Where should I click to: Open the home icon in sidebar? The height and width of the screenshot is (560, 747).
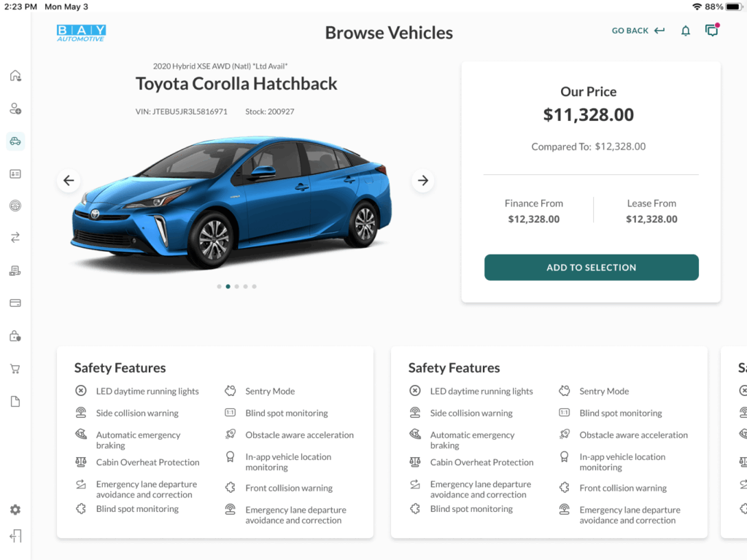15,76
